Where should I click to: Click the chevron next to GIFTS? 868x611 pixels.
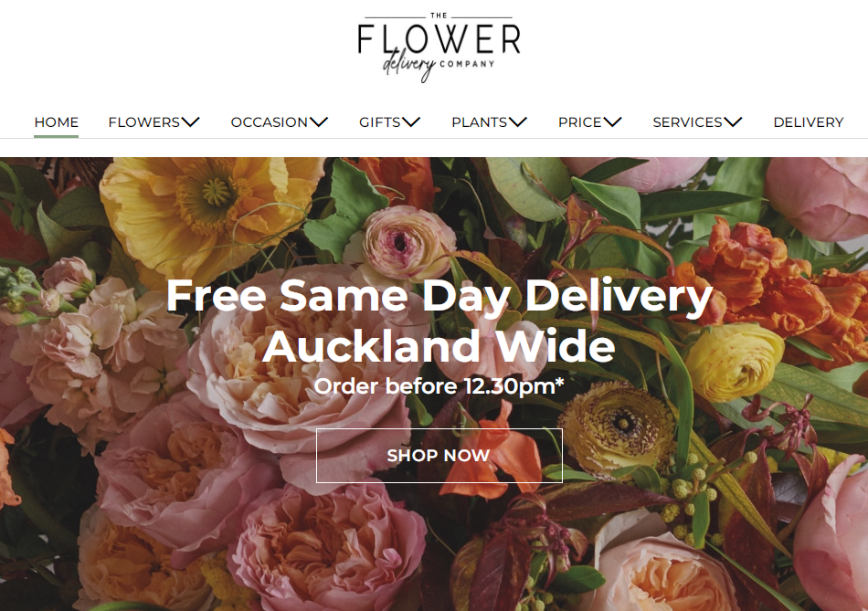click(411, 122)
